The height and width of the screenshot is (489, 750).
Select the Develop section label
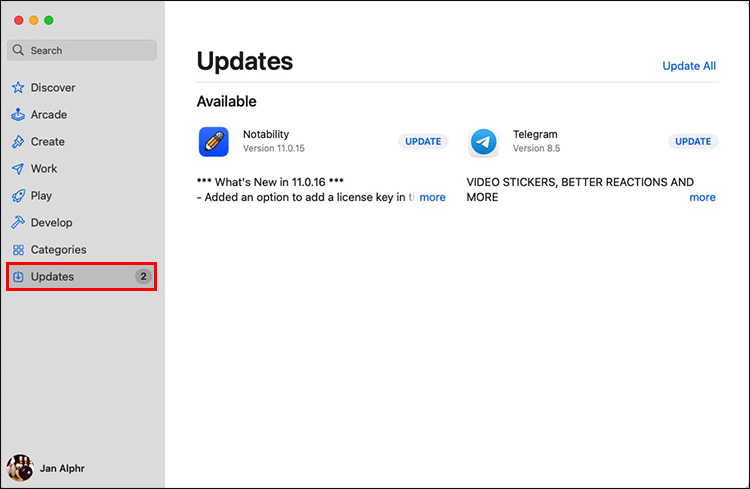(x=52, y=222)
